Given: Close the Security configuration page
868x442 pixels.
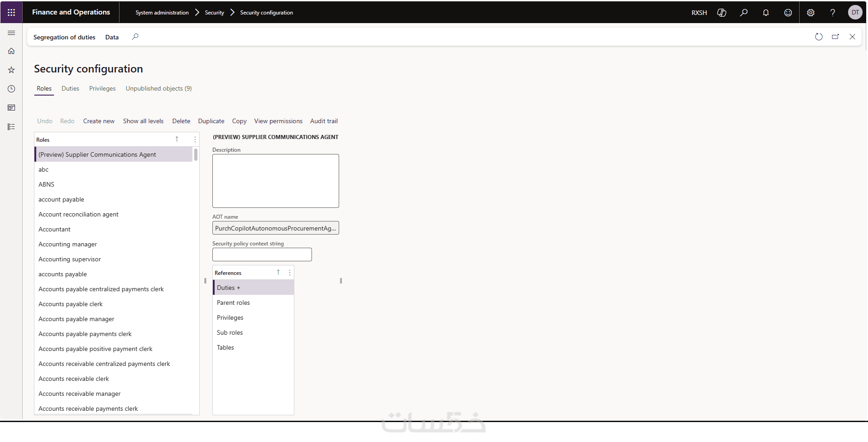Looking at the screenshot, I should click(x=852, y=37).
